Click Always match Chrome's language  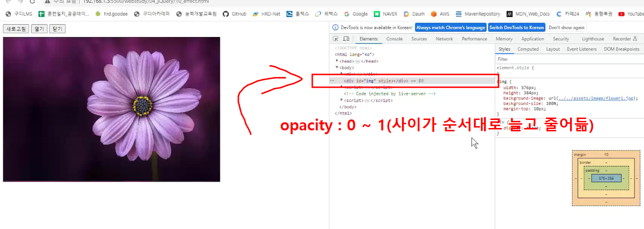coord(451,27)
